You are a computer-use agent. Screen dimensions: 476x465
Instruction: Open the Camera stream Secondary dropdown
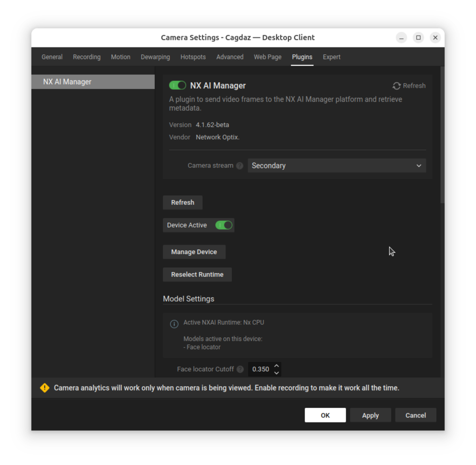(x=336, y=166)
